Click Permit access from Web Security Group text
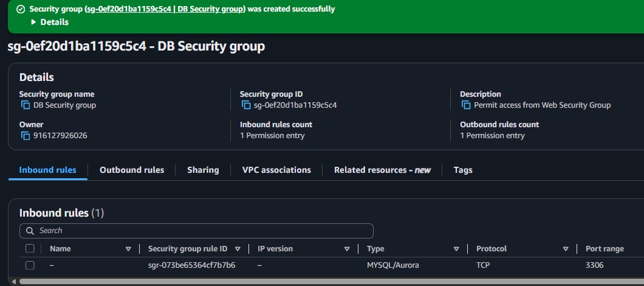644x286 pixels. point(542,105)
